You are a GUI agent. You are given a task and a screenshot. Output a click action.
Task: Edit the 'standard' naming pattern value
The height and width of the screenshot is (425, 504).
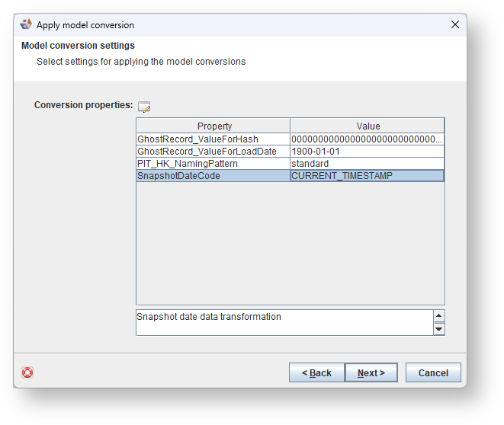367,164
